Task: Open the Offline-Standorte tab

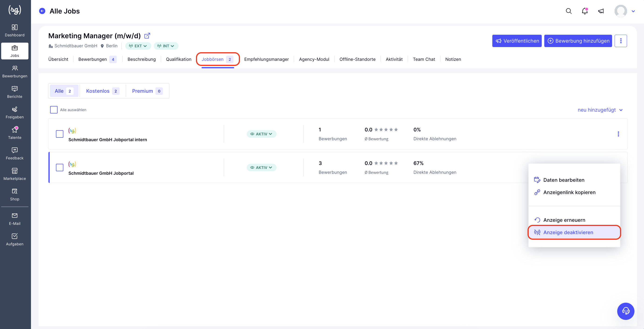Action: pyautogui.click(x=357, y=59)
